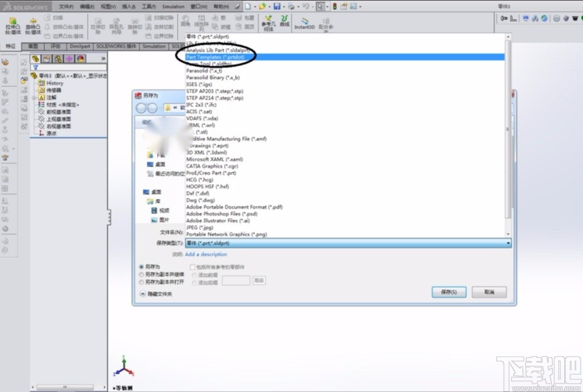Viewport: 583px width, 392px height.
Task: Click the file type list vertical scrollbar
Action: [508, 135]
